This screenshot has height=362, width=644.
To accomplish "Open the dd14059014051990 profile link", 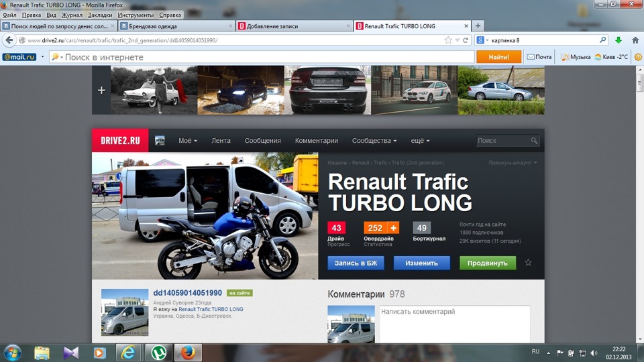I will pyautogui.click(x=187, y=293).
